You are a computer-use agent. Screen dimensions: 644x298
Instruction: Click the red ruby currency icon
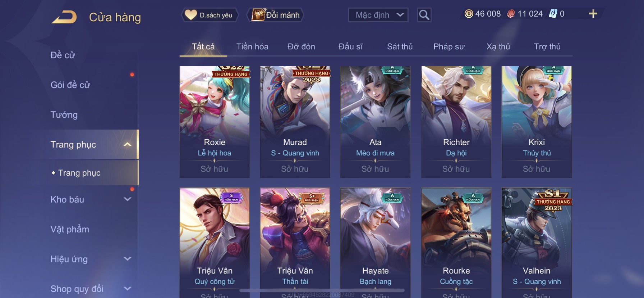[x=511, y=14]
